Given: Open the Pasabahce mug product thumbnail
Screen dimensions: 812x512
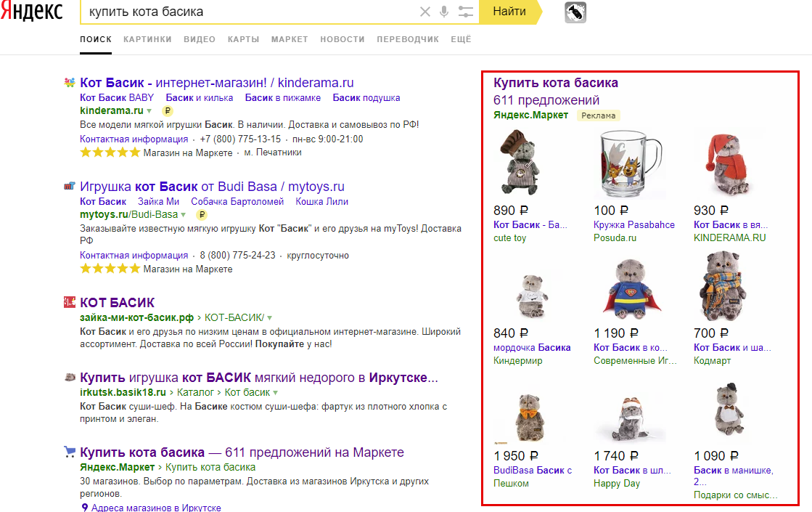Looking at the screenshot, I should tap(631, 163).
